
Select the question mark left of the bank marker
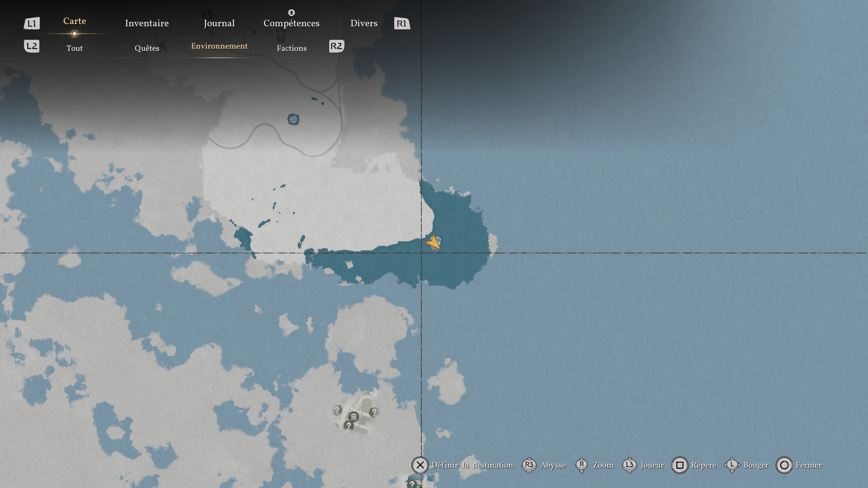coord(337,410)
